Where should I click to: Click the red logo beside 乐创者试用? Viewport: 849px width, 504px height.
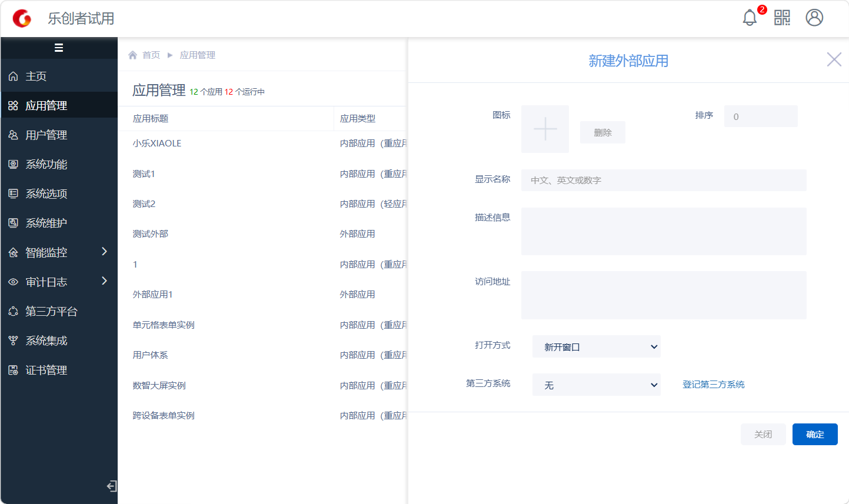[x=22, y=18]
